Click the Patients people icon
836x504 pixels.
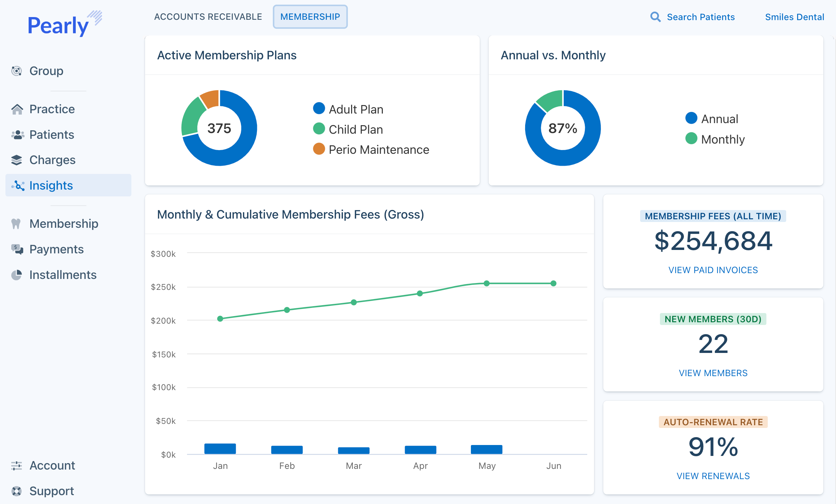(17, 135)
